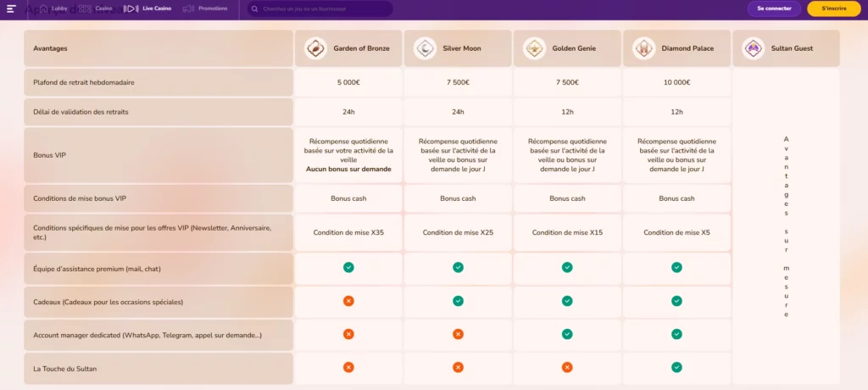Select the Avantages header cell
This screenshot has height=390, width=868.
pos(159,48)
